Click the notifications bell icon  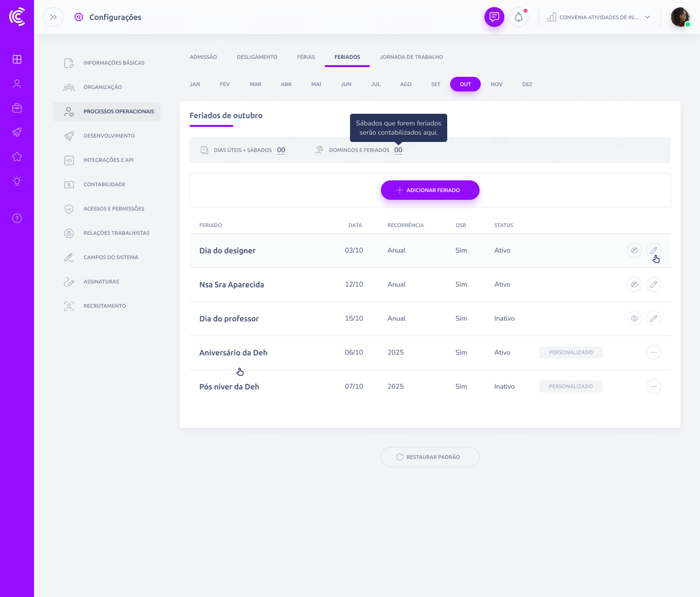point(519,18)
